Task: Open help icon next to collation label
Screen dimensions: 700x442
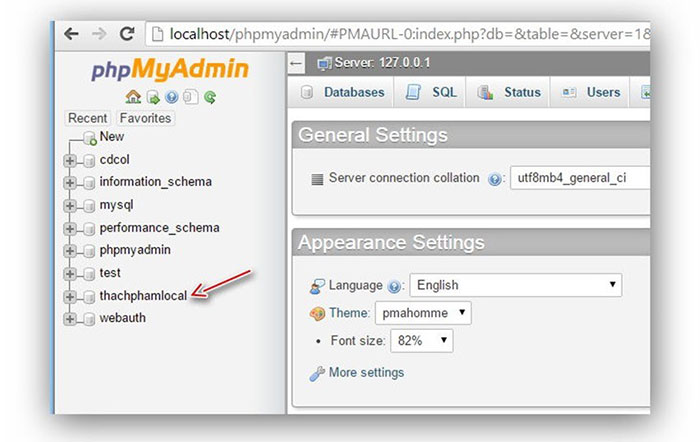Action: (x=494, y=179)
